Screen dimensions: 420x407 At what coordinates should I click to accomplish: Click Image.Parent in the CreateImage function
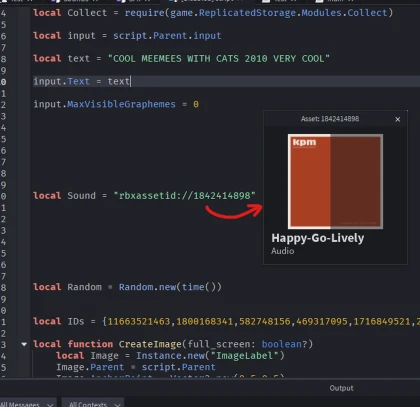click(x=90, y=367)
